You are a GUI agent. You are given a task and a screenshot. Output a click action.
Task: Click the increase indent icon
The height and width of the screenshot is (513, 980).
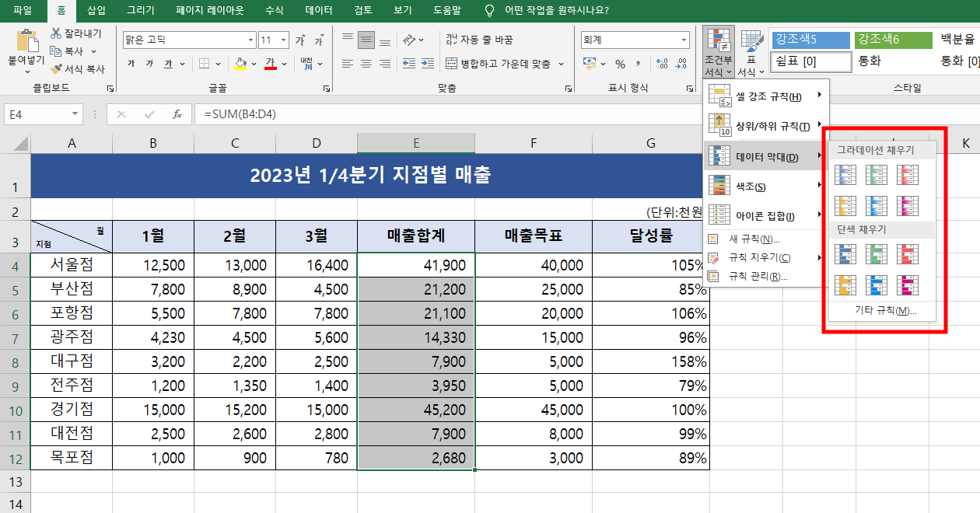[426, 64]
